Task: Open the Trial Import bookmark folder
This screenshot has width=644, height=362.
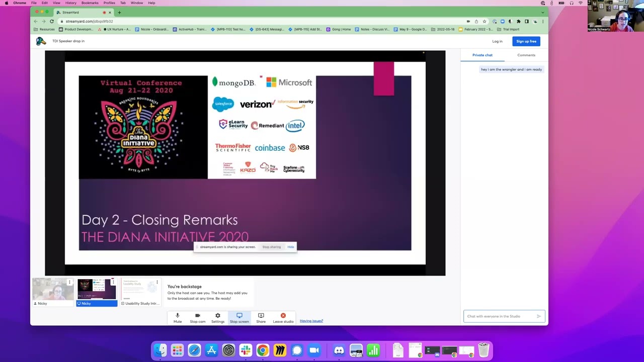Action: click(x=508, y=29)
